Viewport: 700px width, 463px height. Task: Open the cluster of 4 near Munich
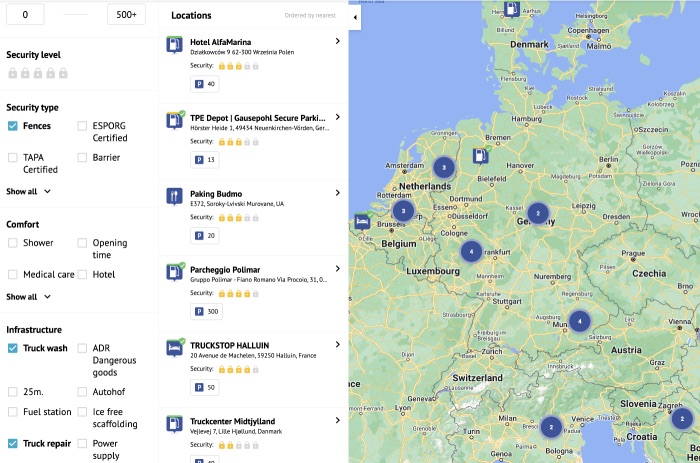pos(580,321)
